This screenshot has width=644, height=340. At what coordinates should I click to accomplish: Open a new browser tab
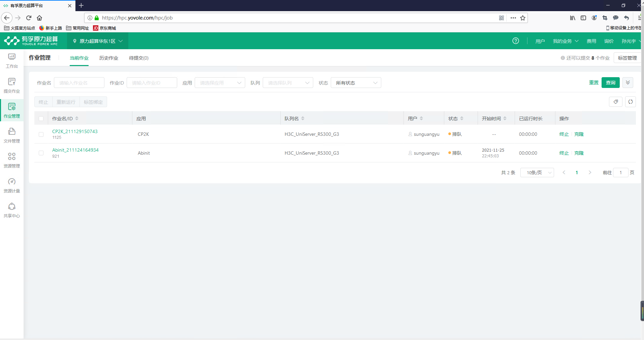tap(81, 5)
